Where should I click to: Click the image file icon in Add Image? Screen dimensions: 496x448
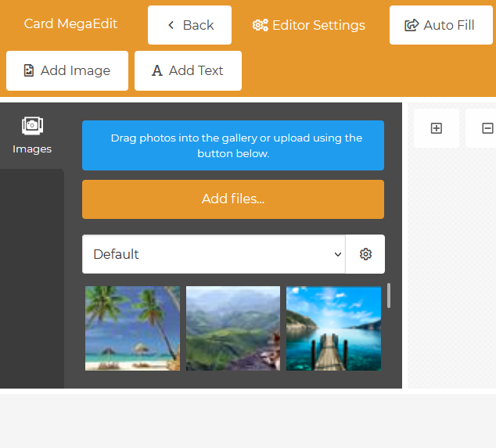click(x=29, y=71)
